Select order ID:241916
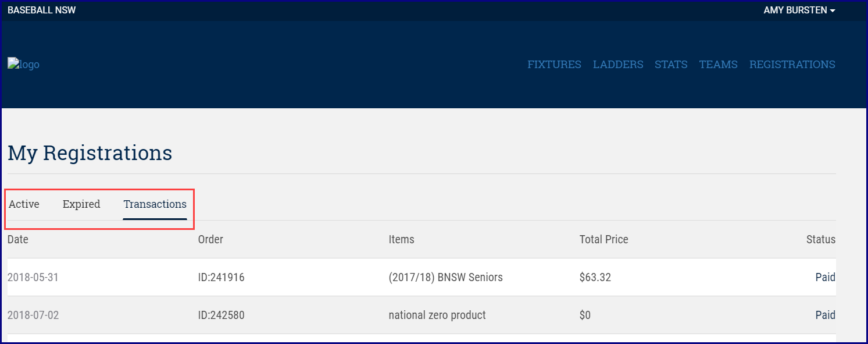Viewport: 868px width, 344px height. (x=221, y=278)
